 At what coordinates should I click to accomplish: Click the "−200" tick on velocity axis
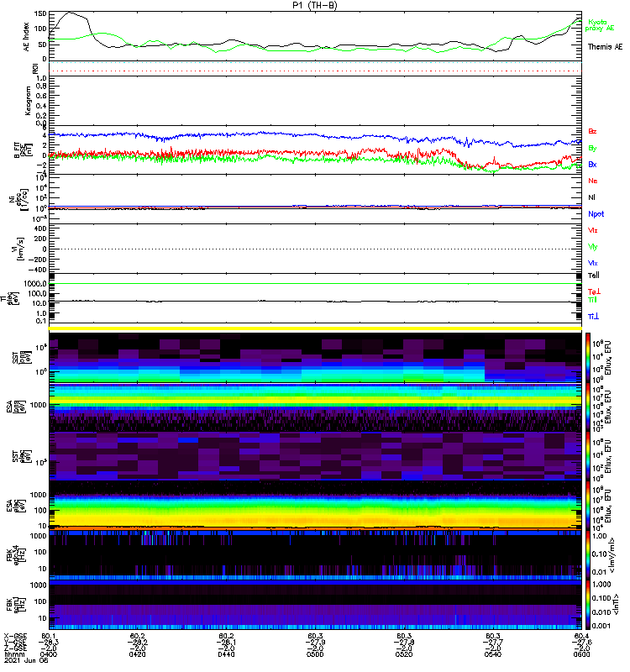point(37,260)
